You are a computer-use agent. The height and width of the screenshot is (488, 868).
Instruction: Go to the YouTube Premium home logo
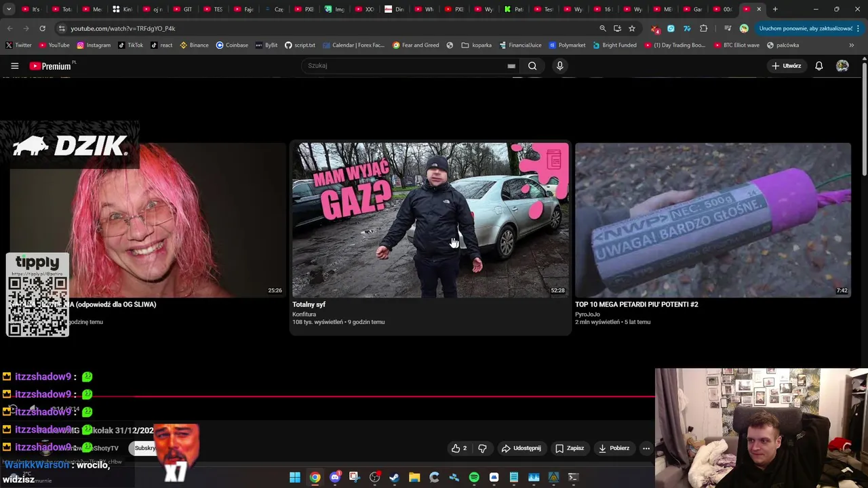point(51,66)
